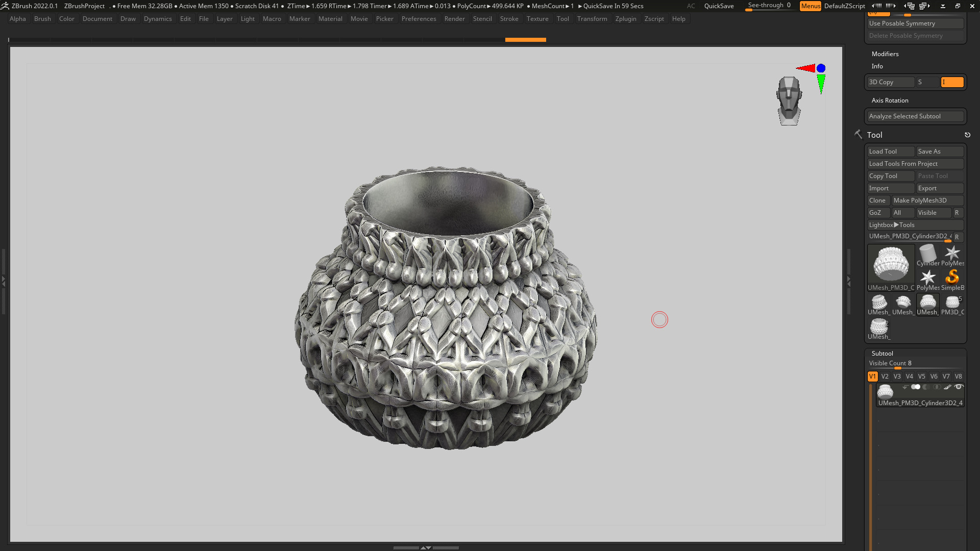Click the Tool palette refresh icon
980x551 pixels.
coord(967,135)
